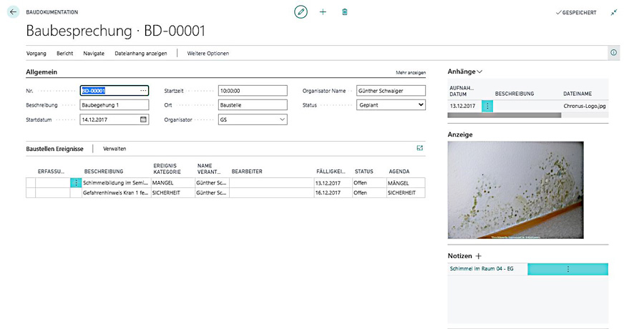This screenshot has width=644, height=329.
Task: Open options for the Schimmel note
Action: tap(567, 269)
